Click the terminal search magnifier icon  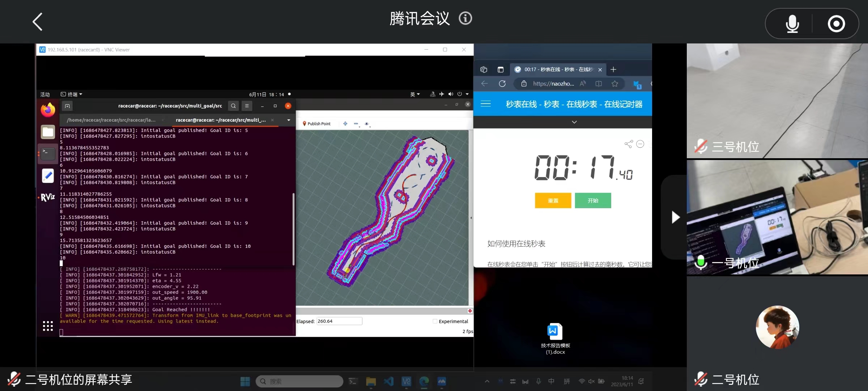point(233,106)
